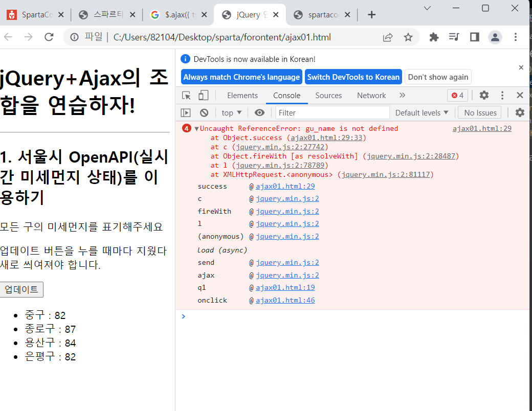
Task: Click the list item 은평구 : 82
Action: click(x=50, y=356)
